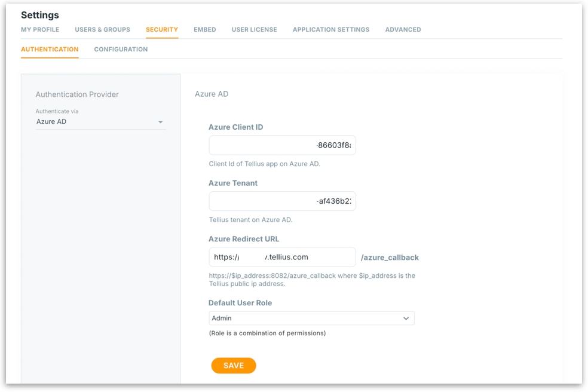Open the User License tab

point(254,29)
